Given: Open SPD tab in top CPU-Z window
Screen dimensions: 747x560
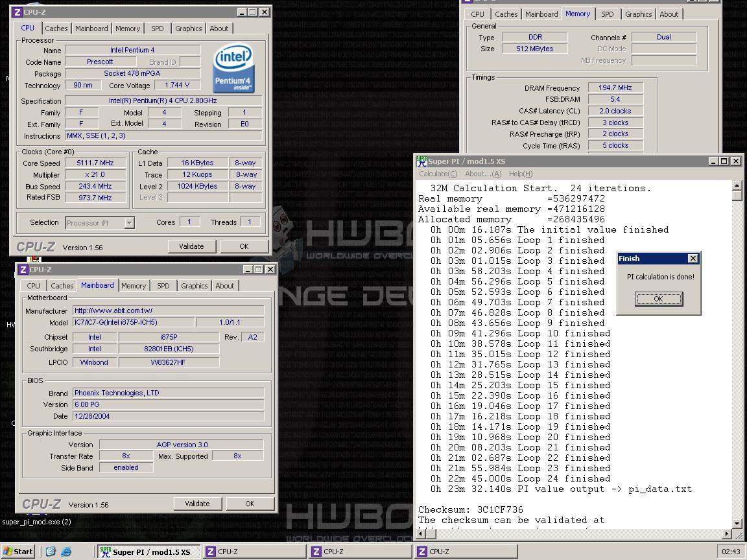Looking at the screenshot, I should 157,29.
